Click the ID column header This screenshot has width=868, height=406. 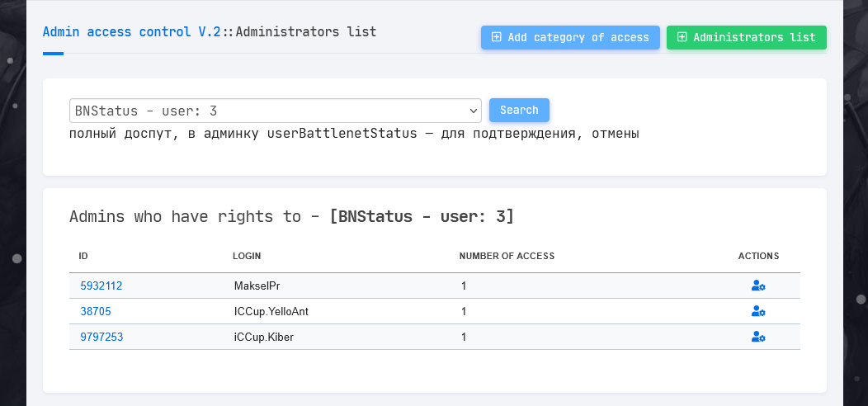tap(83, 256)
